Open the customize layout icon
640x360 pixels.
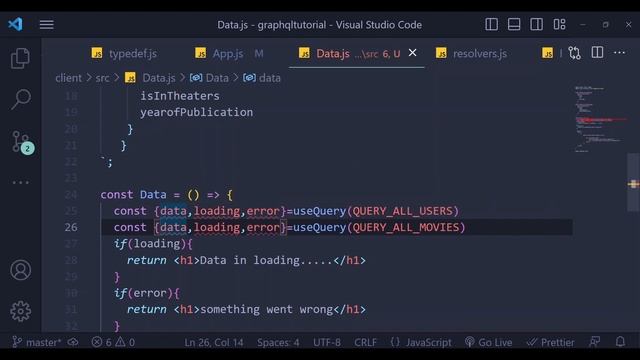[x=559, y=24]
